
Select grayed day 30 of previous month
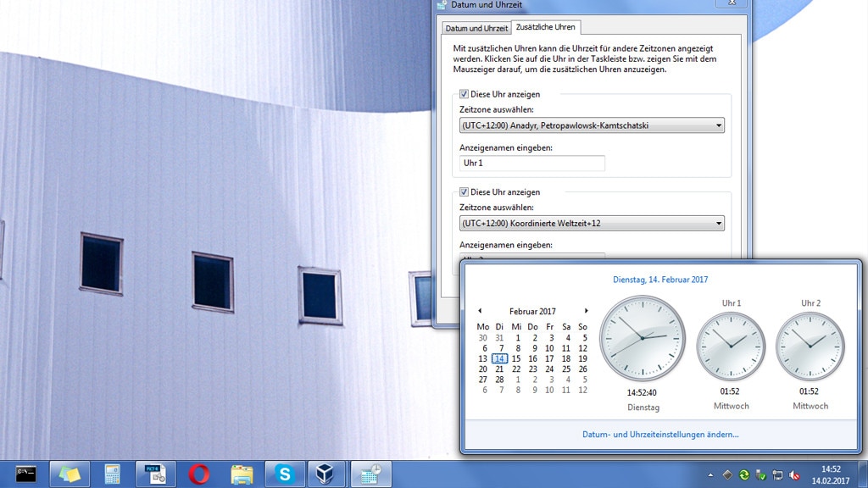pyautogui.click(x=482, y=337)
